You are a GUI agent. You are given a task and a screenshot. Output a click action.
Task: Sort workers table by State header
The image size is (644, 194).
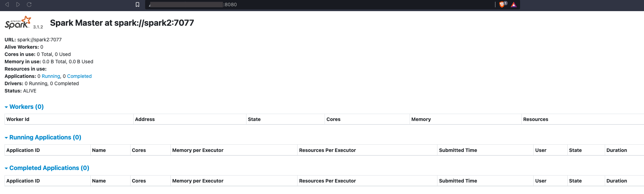(254, 119)
